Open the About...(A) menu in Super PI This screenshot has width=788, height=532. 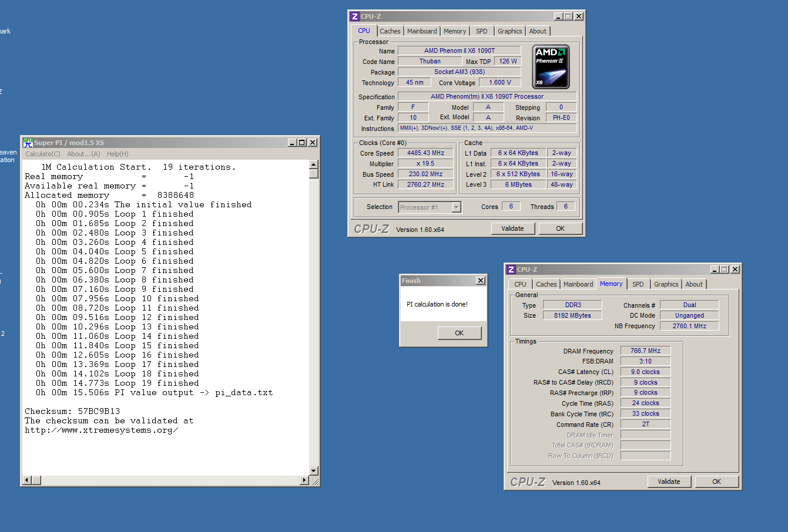pyautogui.click(x=83, y=154)
